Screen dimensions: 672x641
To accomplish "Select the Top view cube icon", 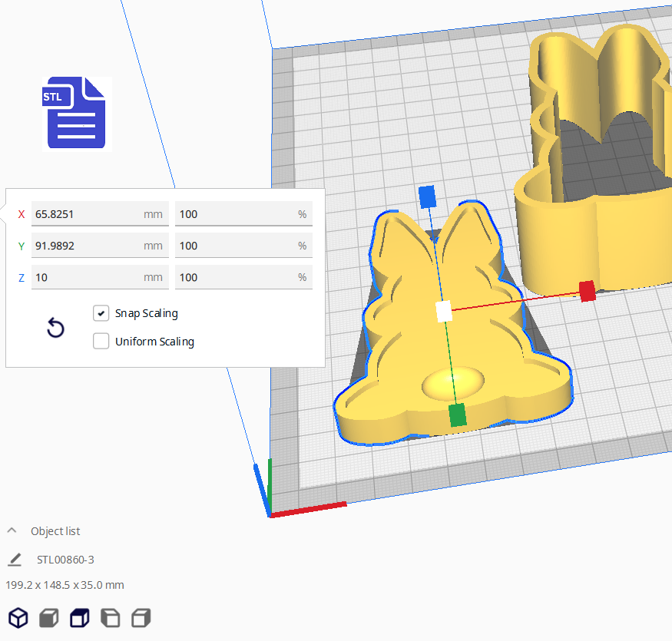I will (x=79, y=617).
